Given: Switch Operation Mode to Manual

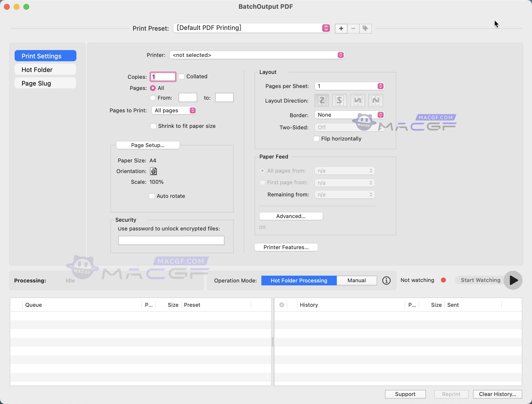Looking at the screenshot, I should click(357, 281).
